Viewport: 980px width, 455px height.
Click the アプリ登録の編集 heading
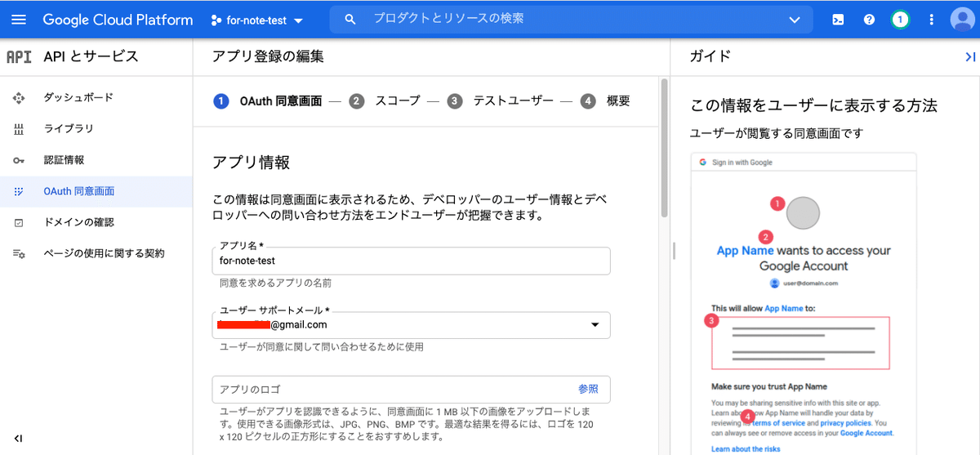click(x=268, y=56)
